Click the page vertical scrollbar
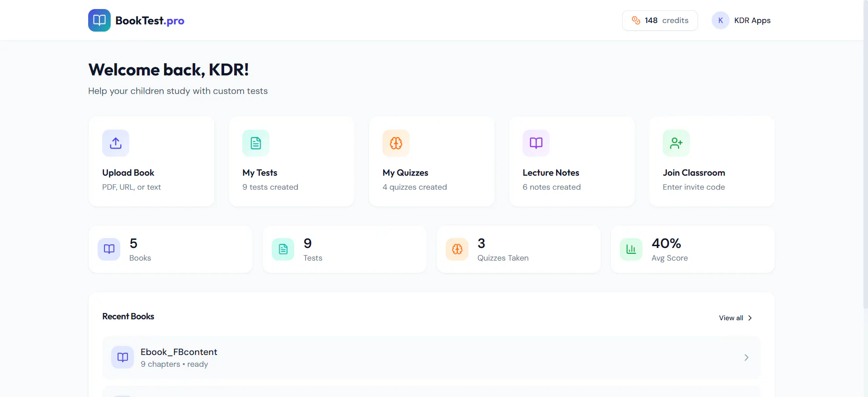The height and width of the screenshot is (397, 868). coord(865,154)
